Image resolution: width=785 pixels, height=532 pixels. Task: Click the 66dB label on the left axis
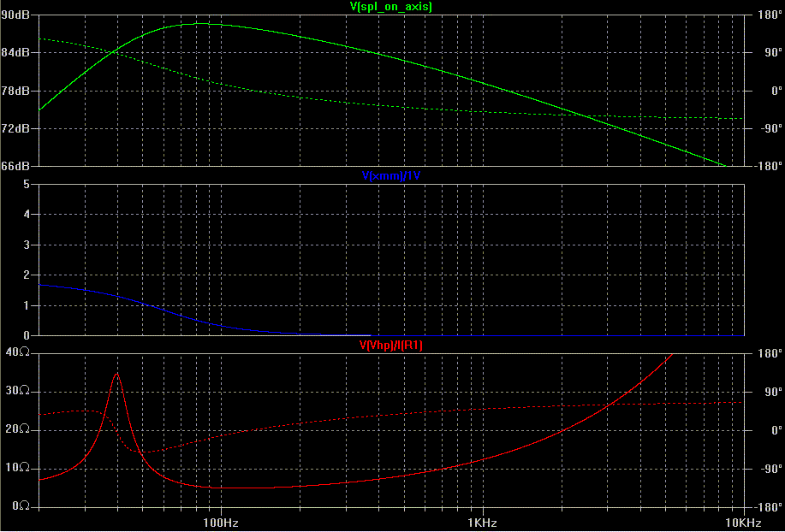16,166
